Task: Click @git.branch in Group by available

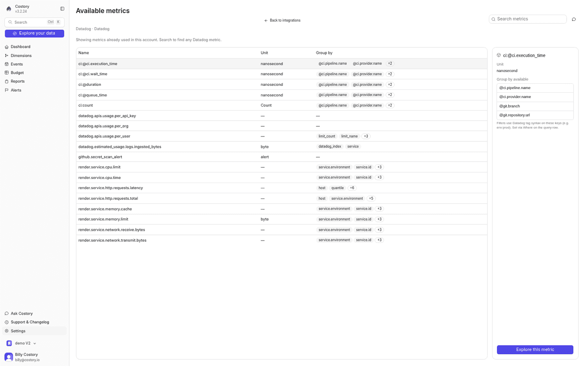Action: [535, 106]
